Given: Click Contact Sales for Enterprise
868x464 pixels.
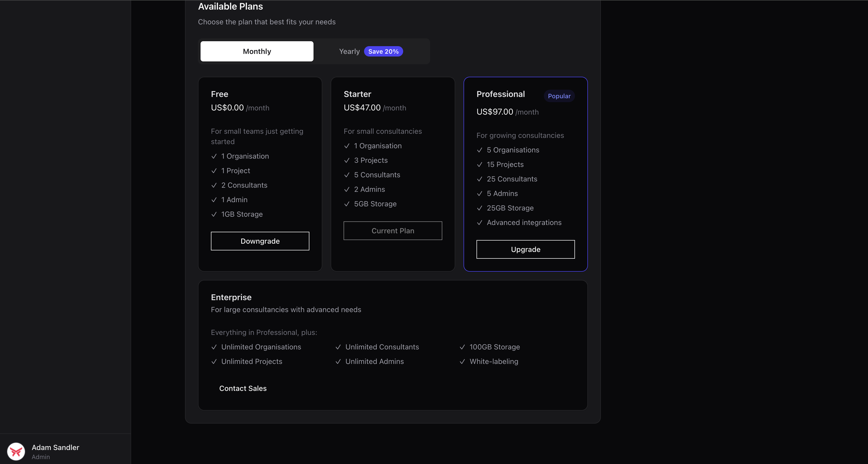Looking at the screenshot, I should click(x=242, y=388).
